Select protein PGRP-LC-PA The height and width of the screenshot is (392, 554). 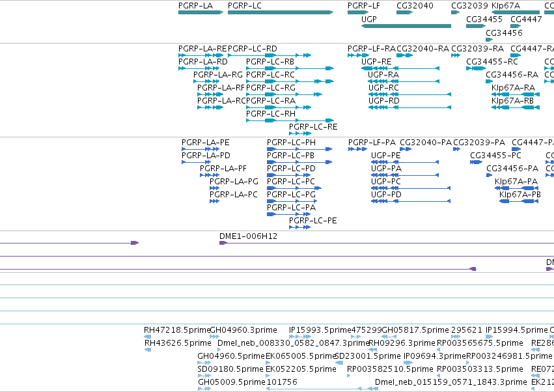(x=288, y=214)
